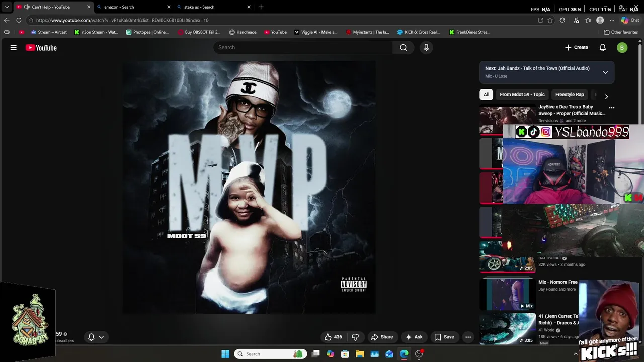This screenshot has width=644, height=362.
Task: Switch to the stake us - Search tab
Action: (x=214, y=7)
